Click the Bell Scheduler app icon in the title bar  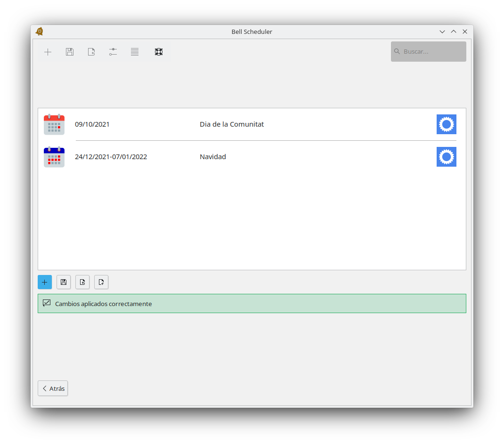[x=40, y=32]
